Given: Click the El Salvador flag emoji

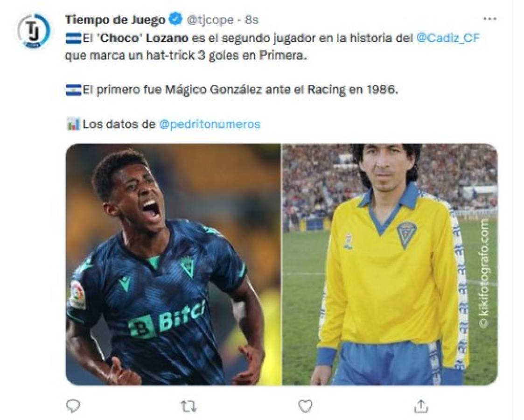Looking at the screenshot, I should (x=73, y=90).
